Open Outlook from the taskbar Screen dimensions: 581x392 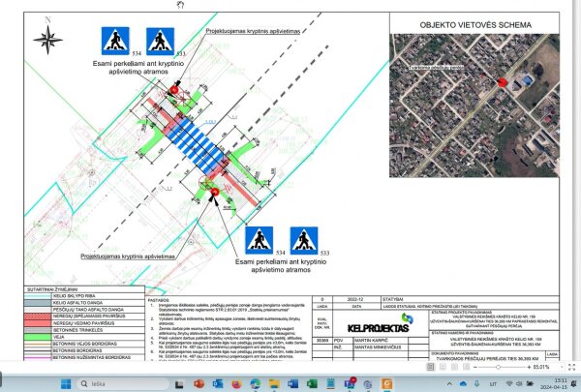point(218,383)
